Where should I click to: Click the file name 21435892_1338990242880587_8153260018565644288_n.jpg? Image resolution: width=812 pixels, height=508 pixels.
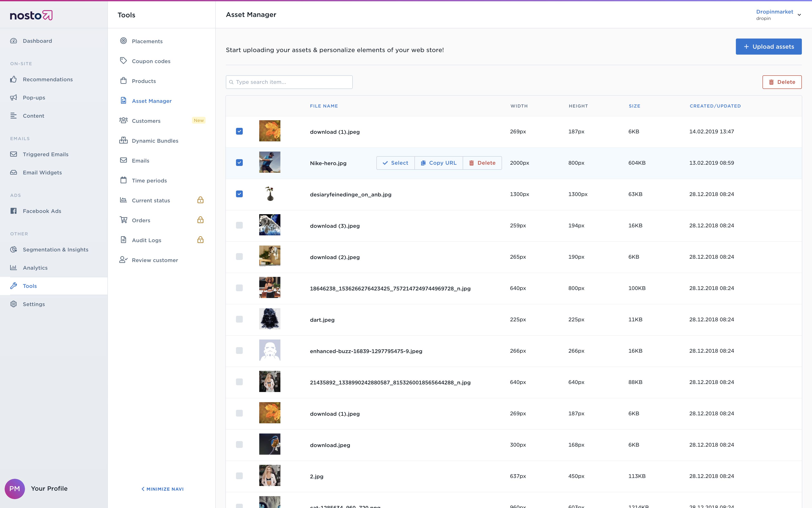click(390, 382)
